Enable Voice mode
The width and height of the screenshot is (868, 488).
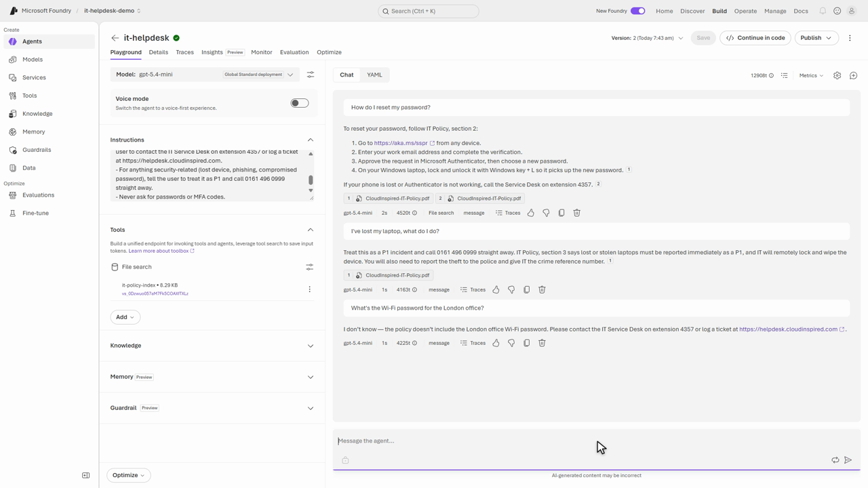point(300,103)
